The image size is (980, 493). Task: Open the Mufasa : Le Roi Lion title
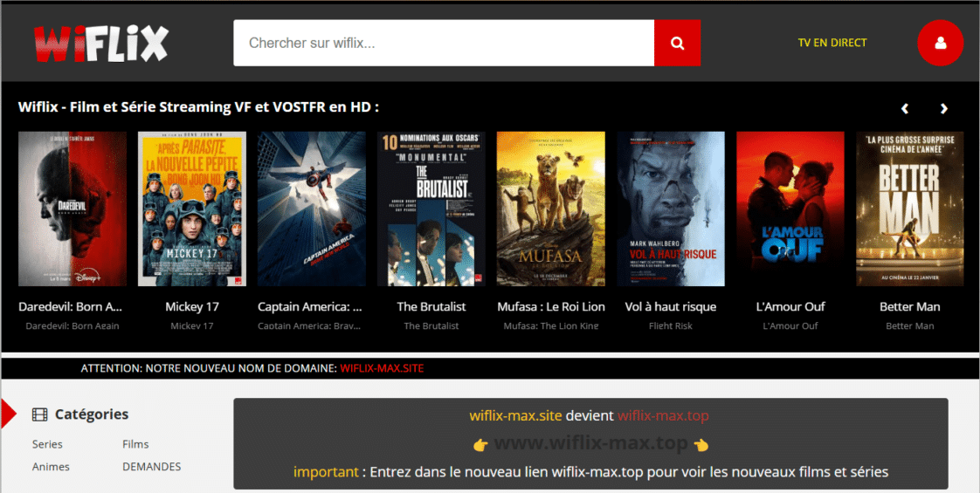[x=550, y=307]
